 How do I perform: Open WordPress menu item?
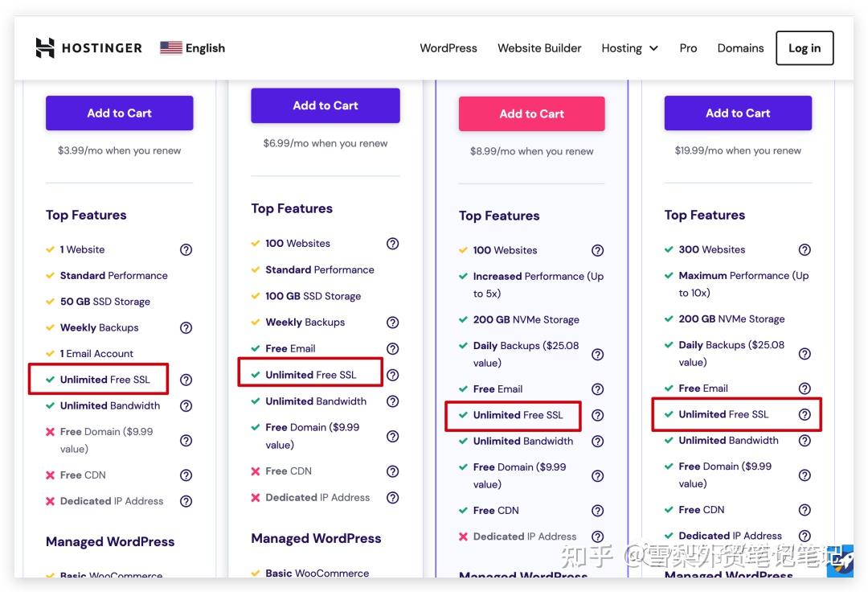tap(448, 48)
